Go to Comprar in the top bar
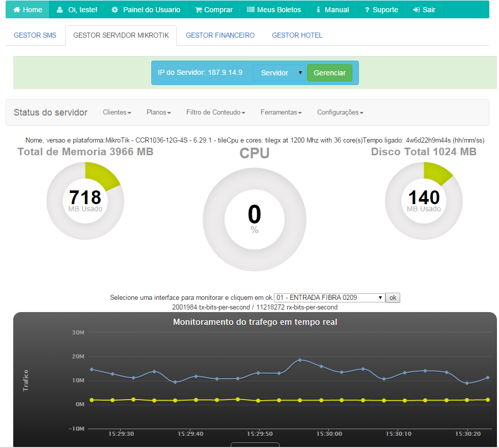The image size is (499, 448). click(213, 10)
